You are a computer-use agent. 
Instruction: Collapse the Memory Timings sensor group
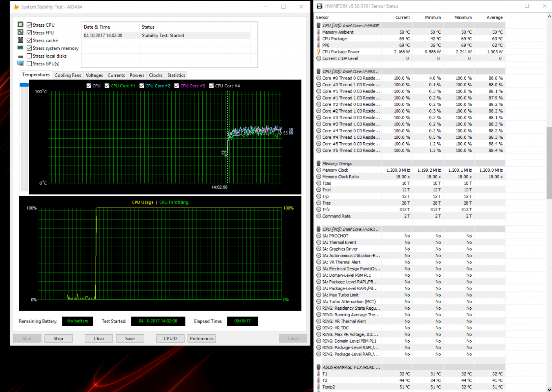coord(318,163)
